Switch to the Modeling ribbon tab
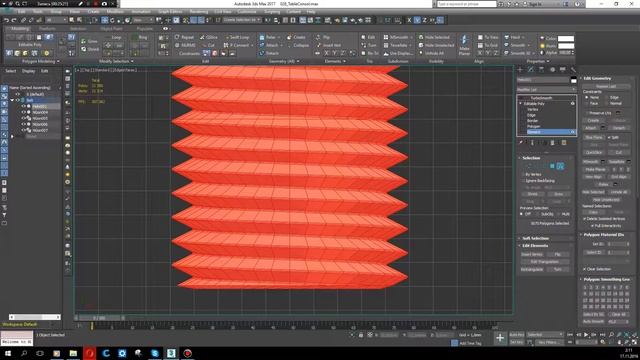The width and height of the screenshot is (640, 360). 20,29
